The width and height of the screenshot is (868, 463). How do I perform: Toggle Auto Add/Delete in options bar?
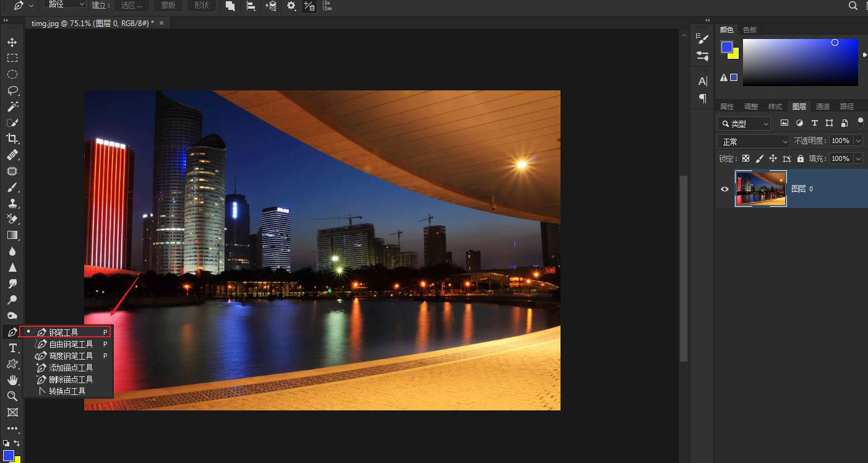click(309, 6)
